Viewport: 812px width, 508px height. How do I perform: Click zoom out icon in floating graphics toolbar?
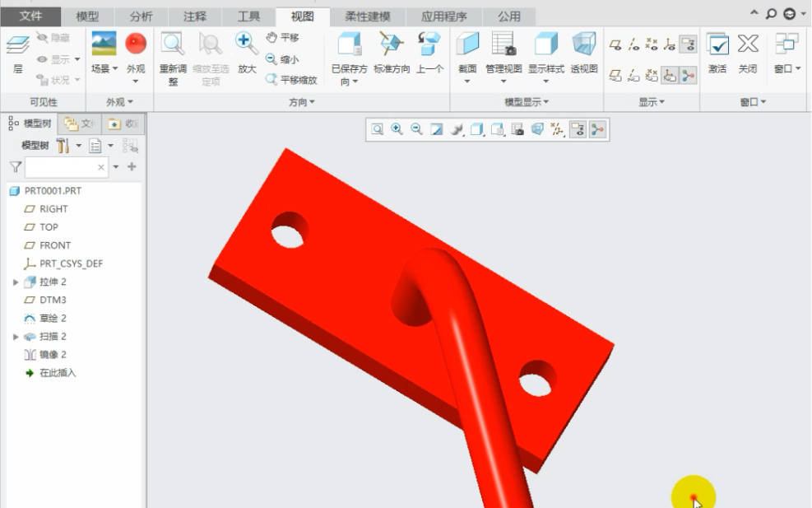click(416, 129)
